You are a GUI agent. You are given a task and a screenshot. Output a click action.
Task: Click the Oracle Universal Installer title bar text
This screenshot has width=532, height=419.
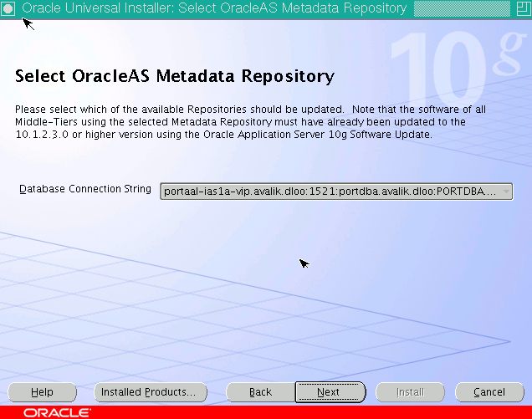coord(214,8)
